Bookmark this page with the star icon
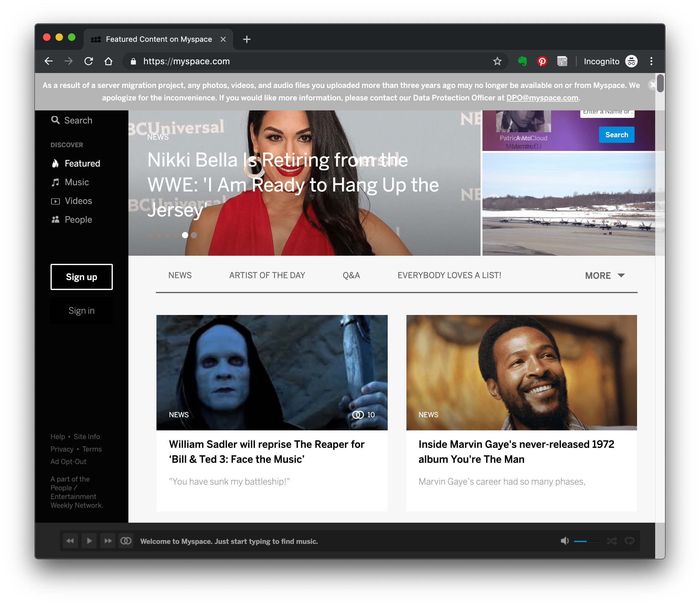This screenshot has height=605, width=700. pos(497,61)
